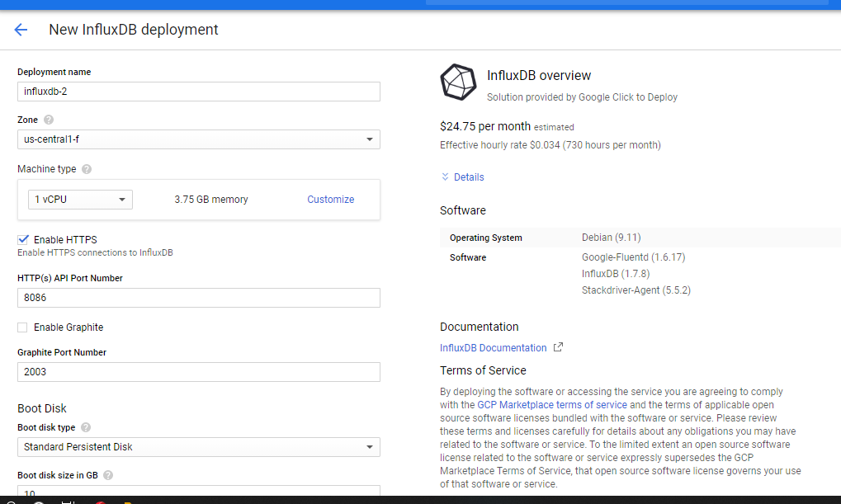Click the Boot disk type help icon
841x504 pixels.
click(x=86, y=427)
